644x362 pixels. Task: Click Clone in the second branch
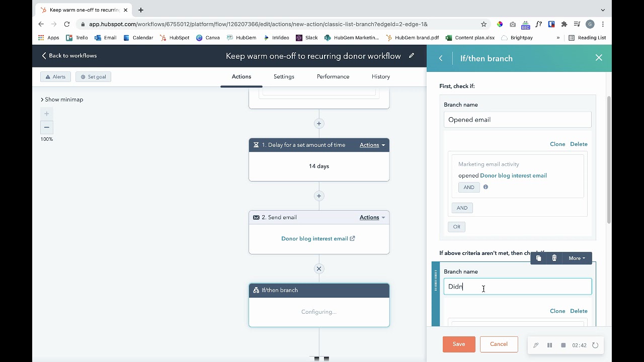point(557,311)
